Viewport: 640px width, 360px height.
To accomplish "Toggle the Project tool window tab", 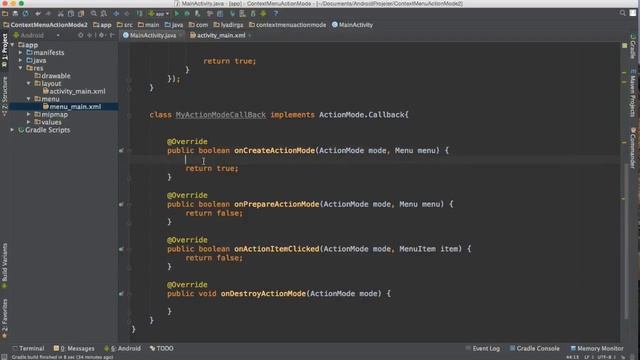I will coord(4,50).
